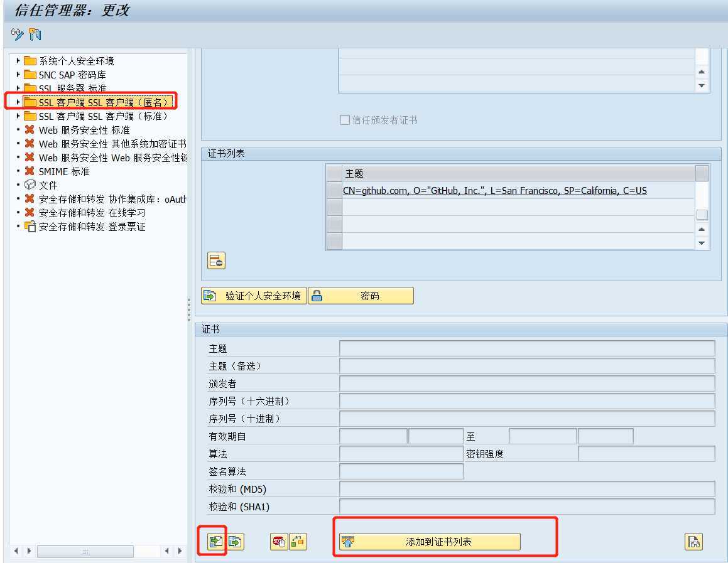Click the tree panel's far-left scroll arrow
Screen dimensions: 728x563
[x=16, y=551]
